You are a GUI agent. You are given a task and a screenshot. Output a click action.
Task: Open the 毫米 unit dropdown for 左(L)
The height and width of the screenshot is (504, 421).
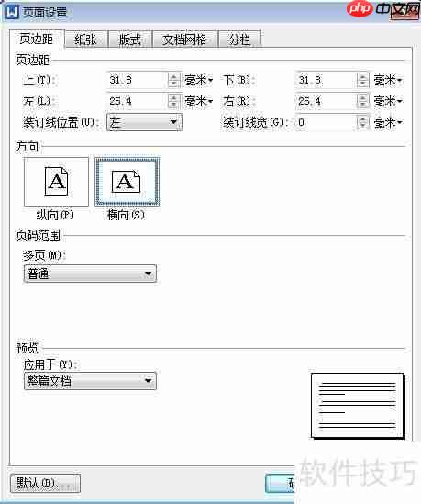[198, 101]
